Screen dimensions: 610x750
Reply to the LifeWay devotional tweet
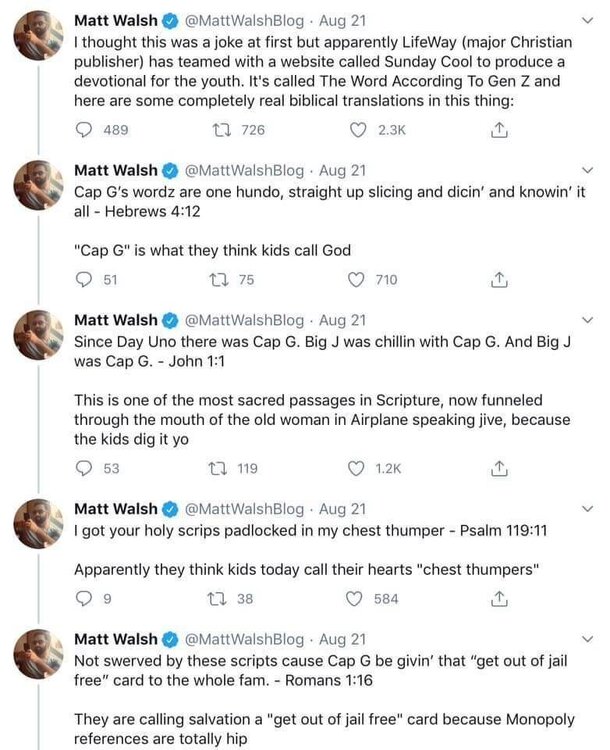(86, 129)
